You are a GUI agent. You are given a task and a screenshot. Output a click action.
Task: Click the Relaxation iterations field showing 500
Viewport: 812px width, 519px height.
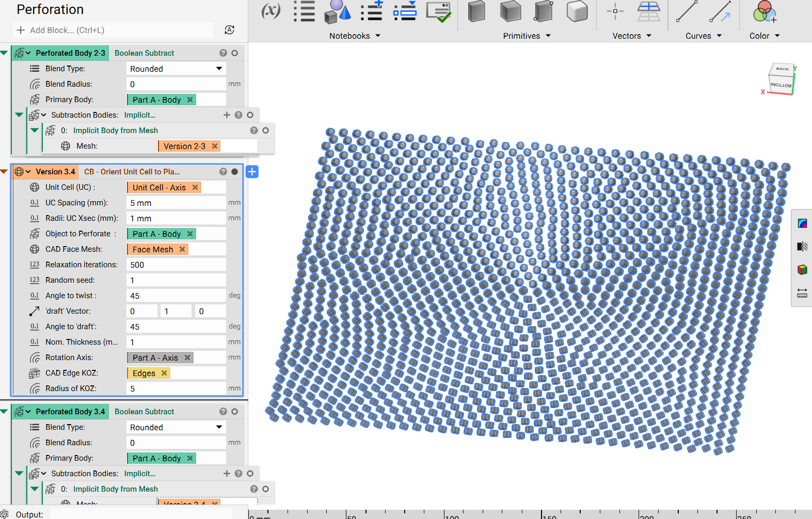176,265
